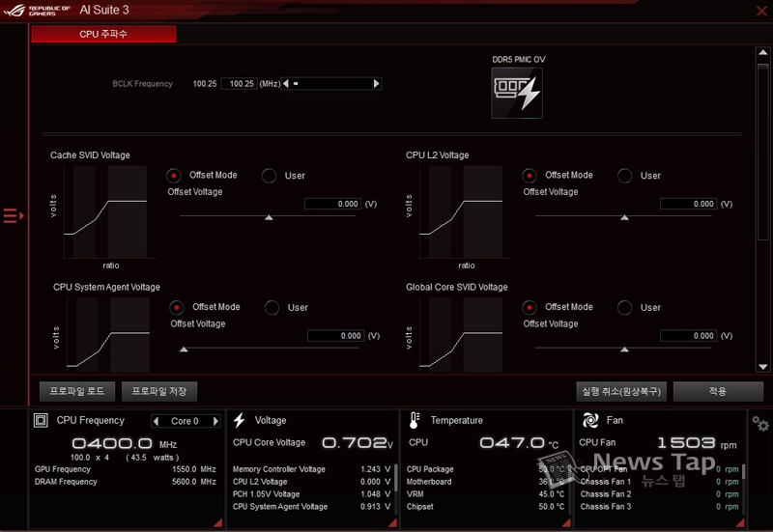Click the 프로파일 로드 button
The width and height of the screenshot is (773, 532).
(77, 391)
